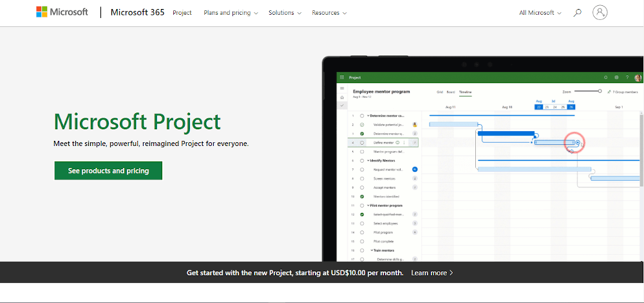This screenshot has height=303, width=644.
Task: Select Pilot program task name
Action: pos(383,232)
